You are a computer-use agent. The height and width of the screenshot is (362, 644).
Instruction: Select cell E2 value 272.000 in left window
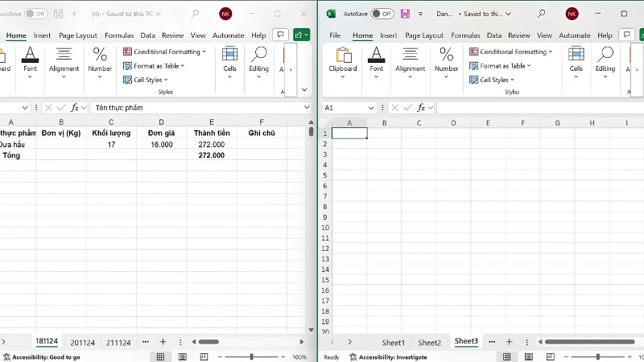coord(212,145)
